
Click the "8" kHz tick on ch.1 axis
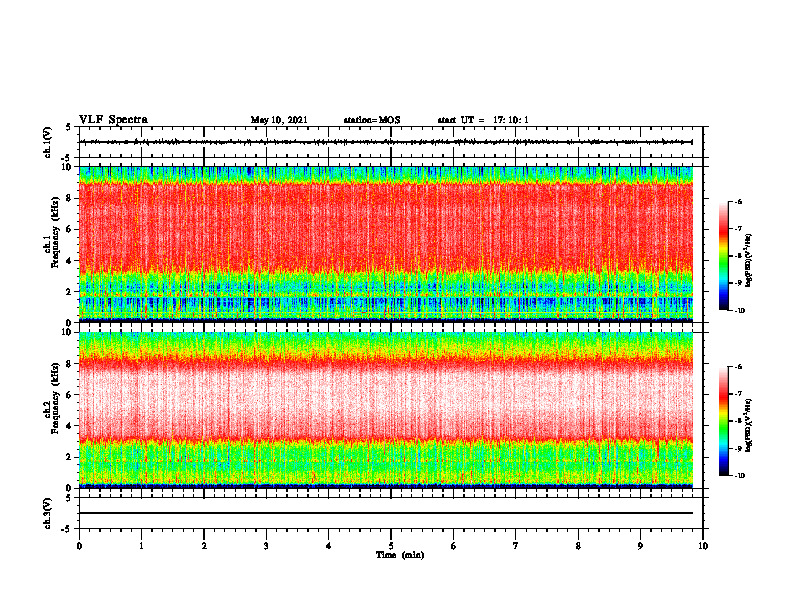click(x=70, y=198)
